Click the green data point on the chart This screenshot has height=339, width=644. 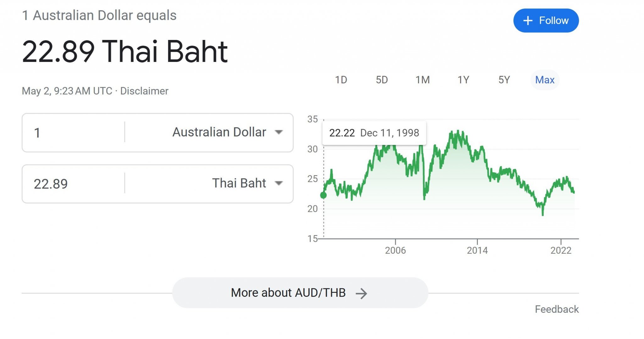tap(323, 195)
